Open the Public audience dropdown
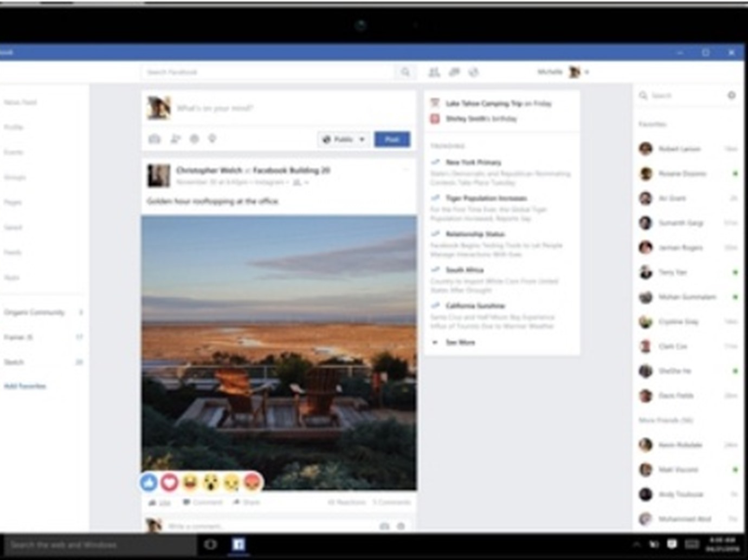This screenshot has width=748, height=560. pos(343,139)
